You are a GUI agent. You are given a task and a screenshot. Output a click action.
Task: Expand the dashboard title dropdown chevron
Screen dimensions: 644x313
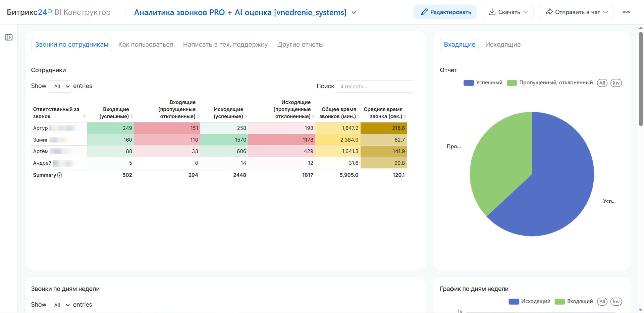354,13
